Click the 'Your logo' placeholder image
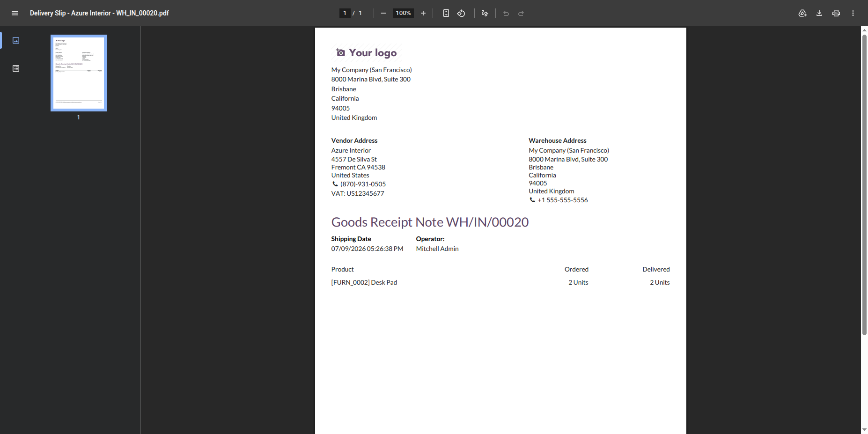 (x=366, y=53)
